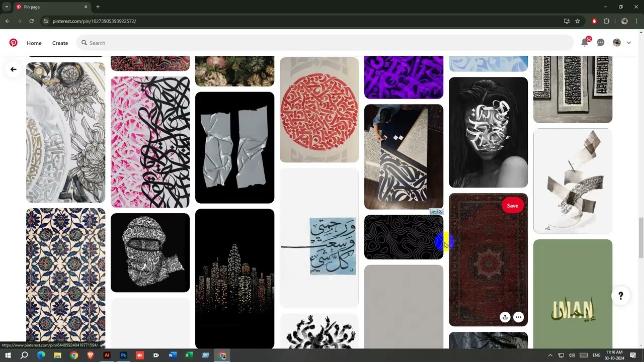Open the pink and black calligraphy pin
Image resolution: width=644 pixels, height=362 pixels.
coord(150,142)
